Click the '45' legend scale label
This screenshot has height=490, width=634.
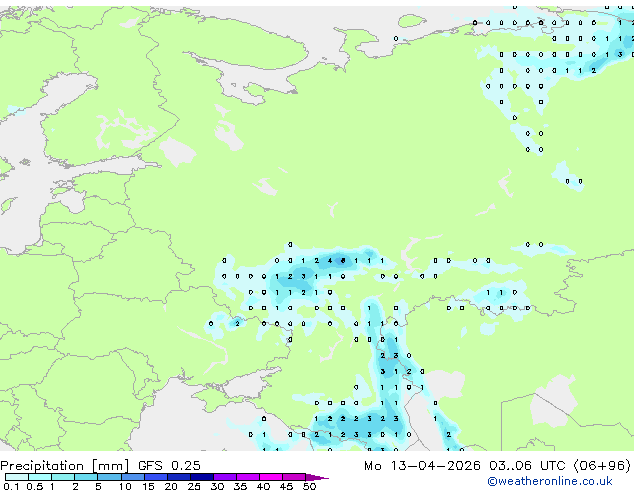pos(286,486)
